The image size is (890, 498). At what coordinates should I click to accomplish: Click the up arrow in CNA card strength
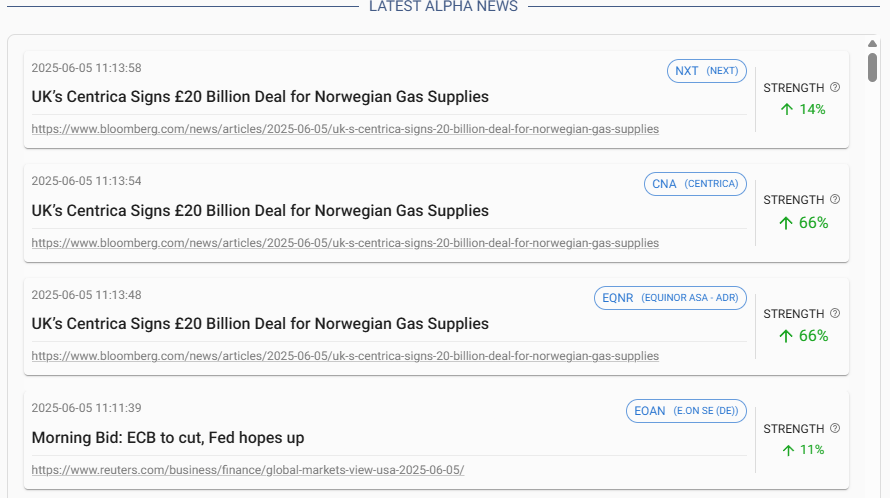coord(786,223)
